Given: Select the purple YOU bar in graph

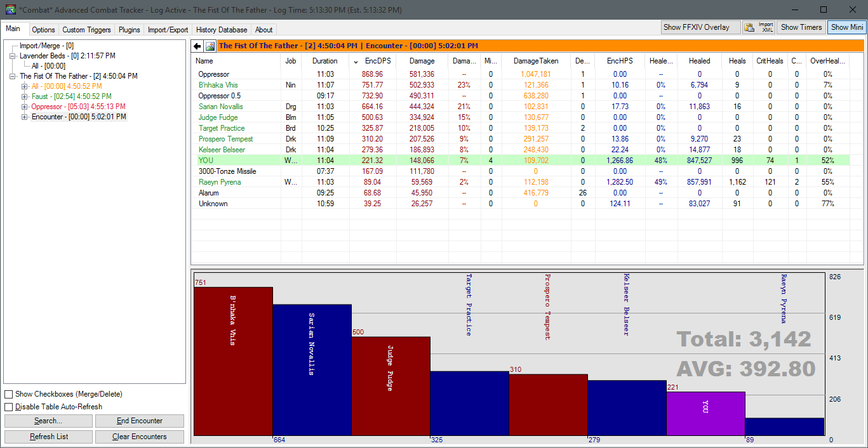Looking at the screenshot, I should 705,414.
